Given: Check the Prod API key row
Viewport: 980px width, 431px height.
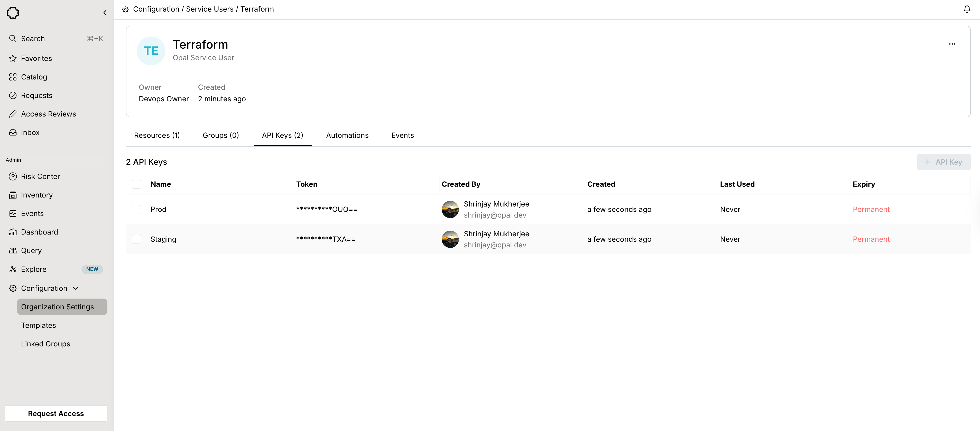Looking at the screenshot, I should click(x=137, y=209).
